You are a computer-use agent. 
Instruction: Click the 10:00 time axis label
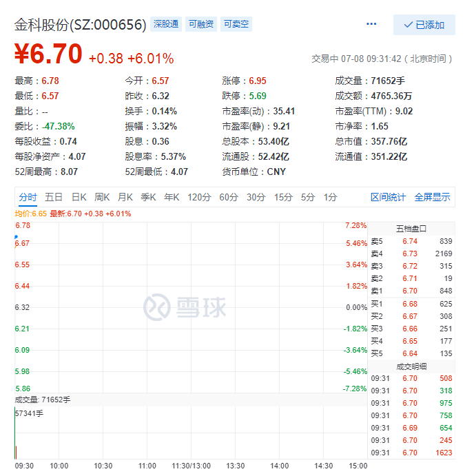(59, 466)
